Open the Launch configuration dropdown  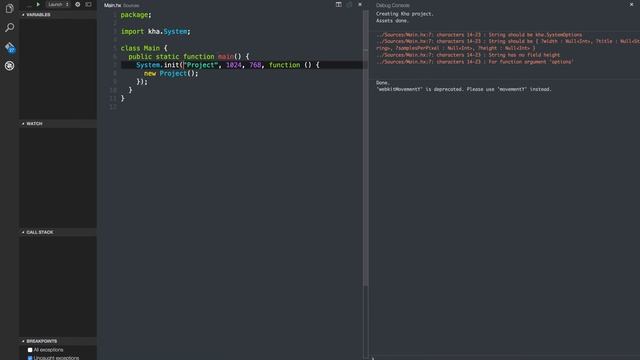58,4
